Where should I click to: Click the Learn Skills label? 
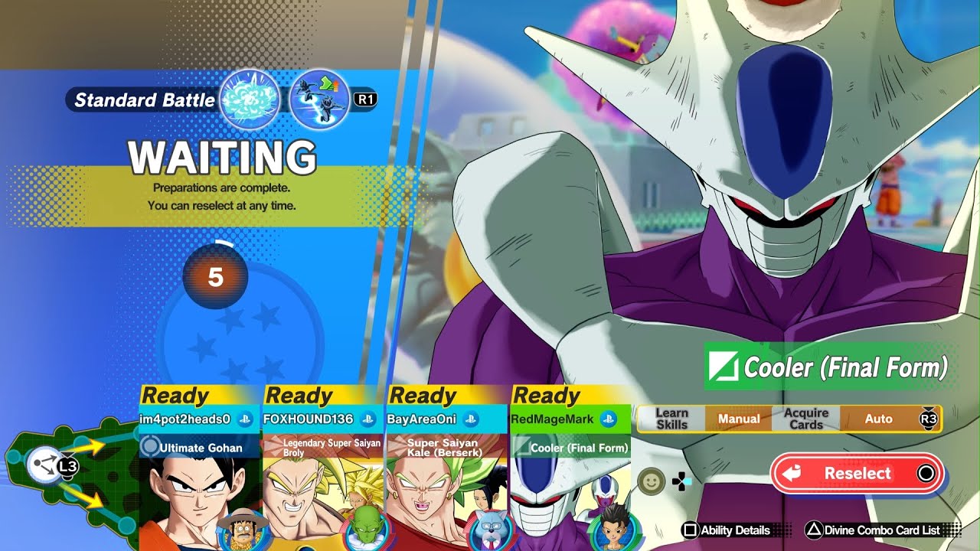coord(671,419)
